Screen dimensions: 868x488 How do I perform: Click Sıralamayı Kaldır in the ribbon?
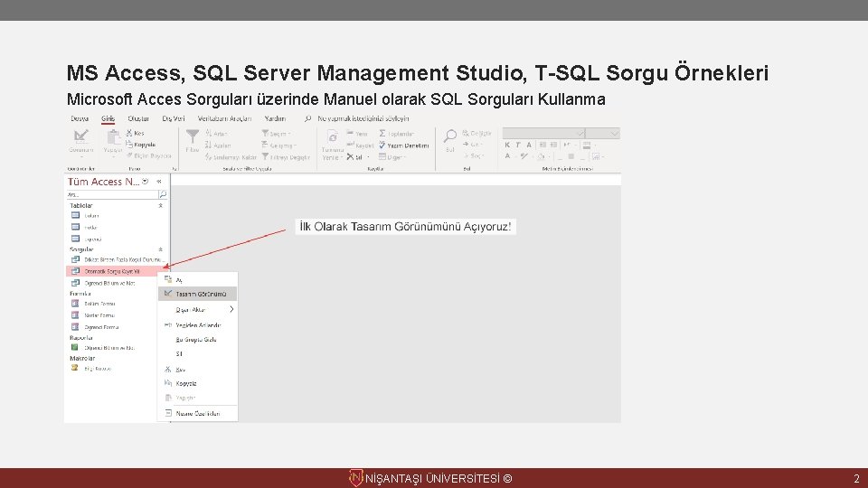(231, 157)
